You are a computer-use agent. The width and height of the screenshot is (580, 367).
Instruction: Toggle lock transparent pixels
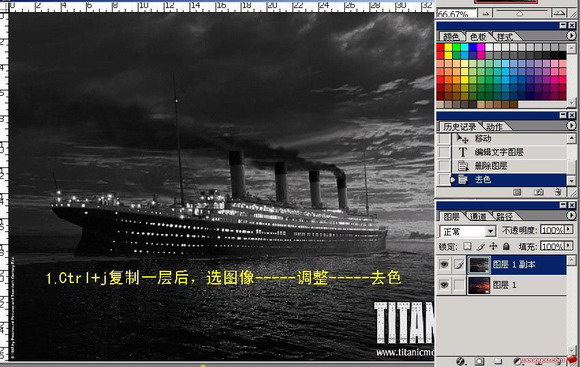468,246
